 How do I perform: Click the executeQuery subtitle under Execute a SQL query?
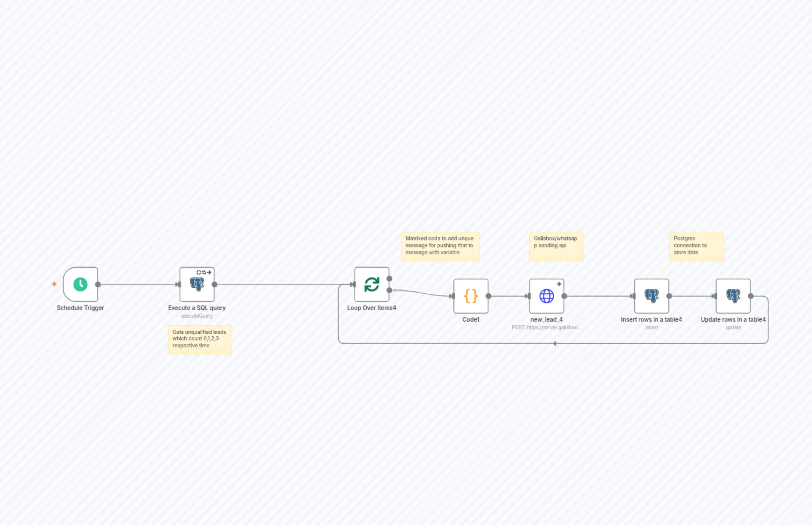click(x=197, y=316)
